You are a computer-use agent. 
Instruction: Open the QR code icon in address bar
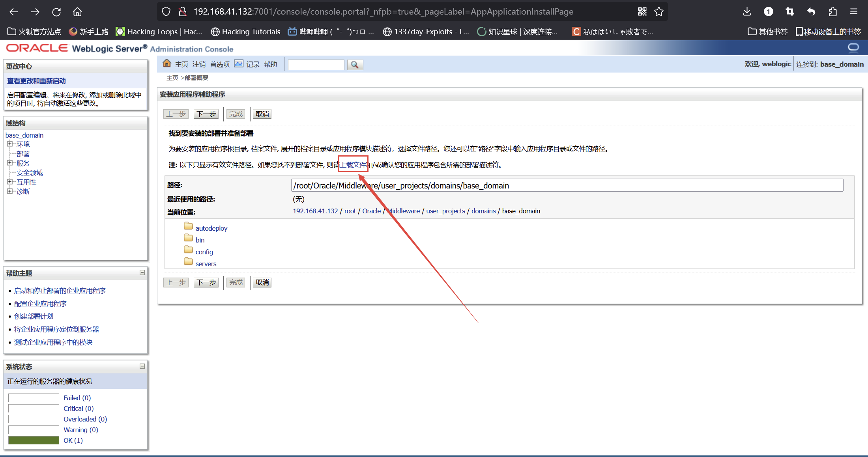(x=642, y=12)
